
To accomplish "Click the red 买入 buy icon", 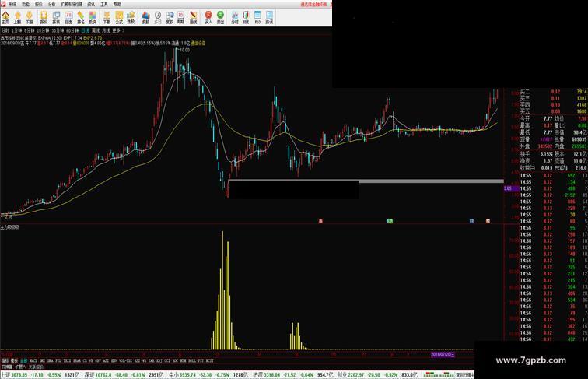I will click(208, 17).
